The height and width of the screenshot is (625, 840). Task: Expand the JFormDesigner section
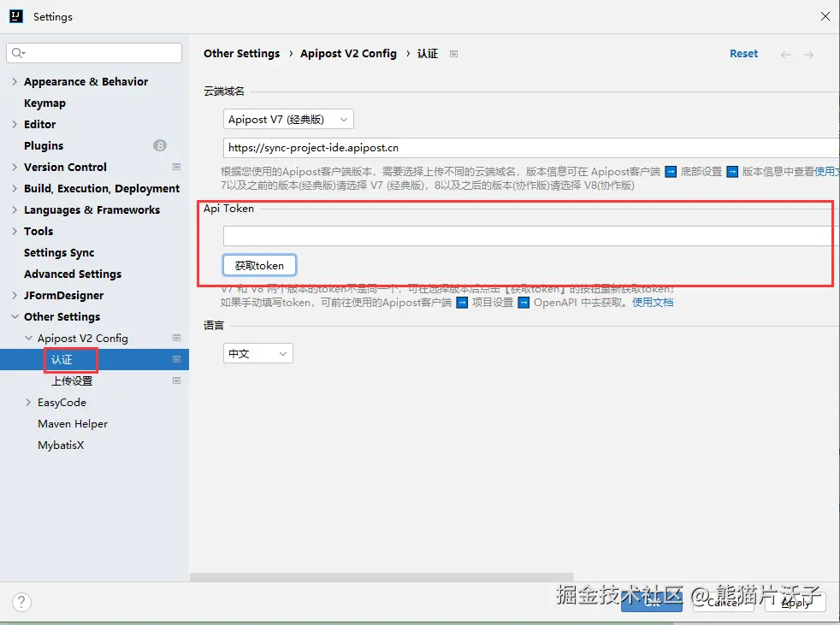15,296
